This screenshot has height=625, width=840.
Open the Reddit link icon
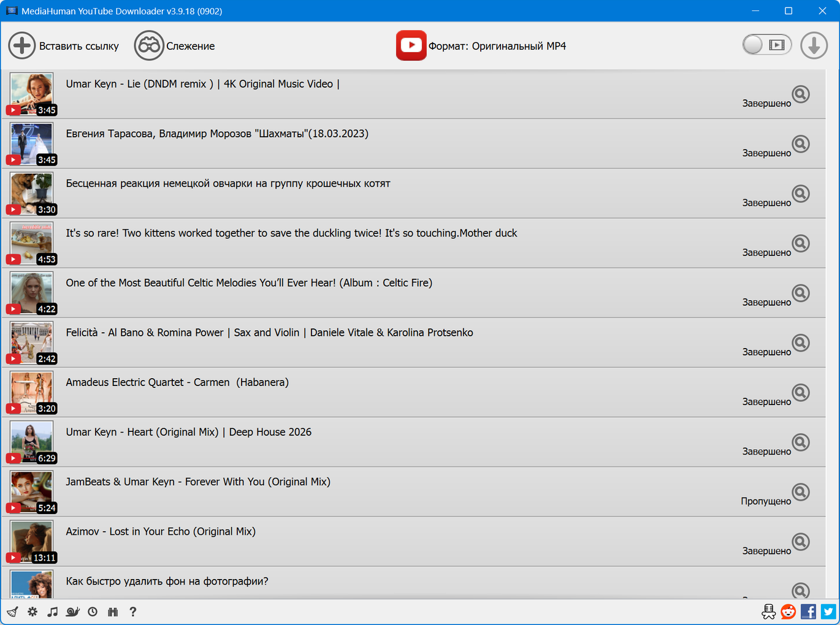coord(788,612)
